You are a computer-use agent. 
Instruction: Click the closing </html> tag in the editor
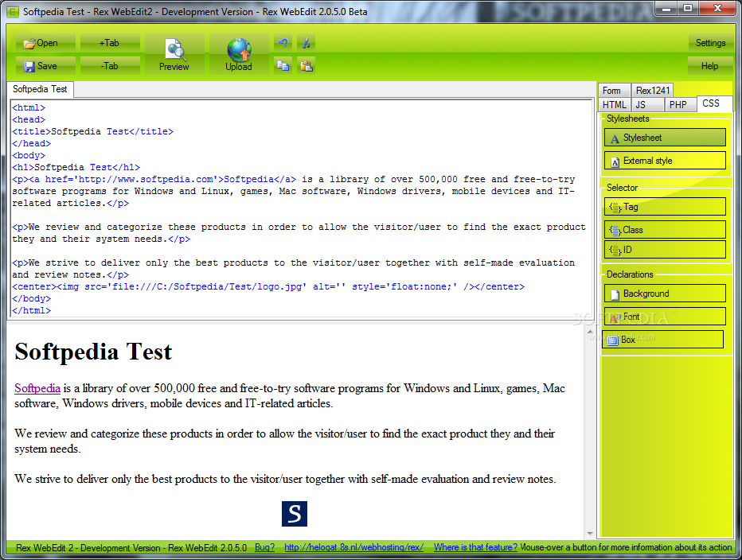31,311
